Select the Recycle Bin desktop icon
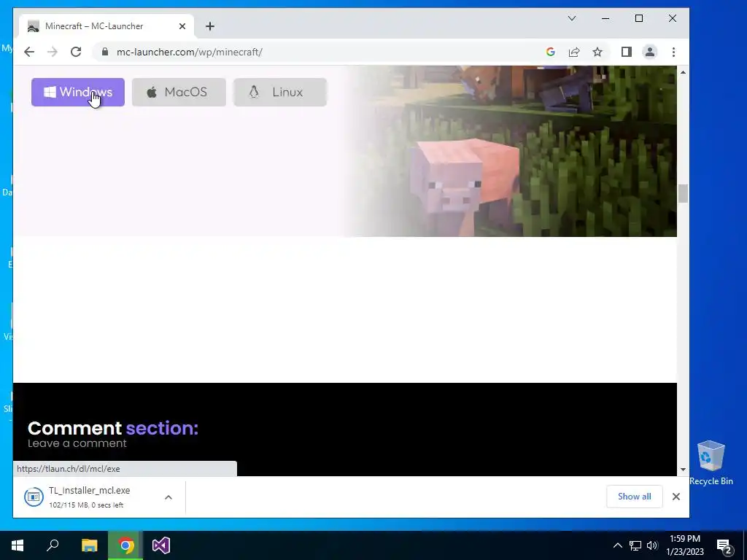 tap(711, 462)
